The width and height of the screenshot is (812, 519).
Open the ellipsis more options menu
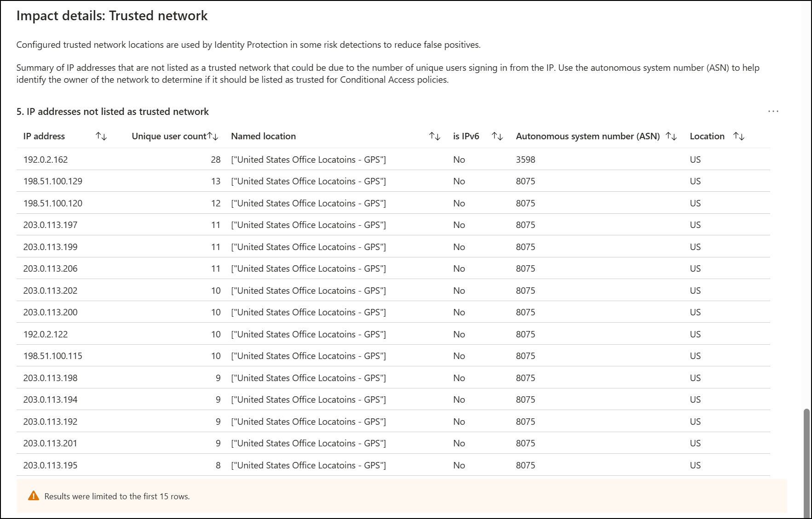pyautogui.click(x=773, y=111)
